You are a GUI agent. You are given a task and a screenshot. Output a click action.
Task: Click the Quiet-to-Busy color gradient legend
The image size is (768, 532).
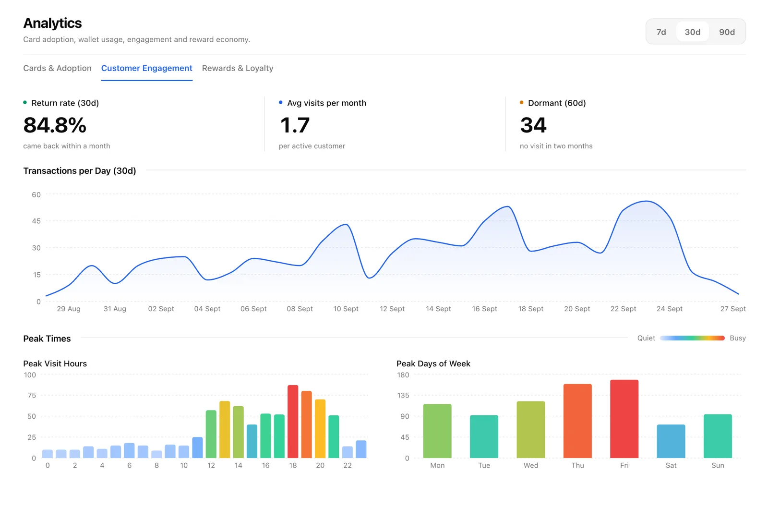(692, 338)
